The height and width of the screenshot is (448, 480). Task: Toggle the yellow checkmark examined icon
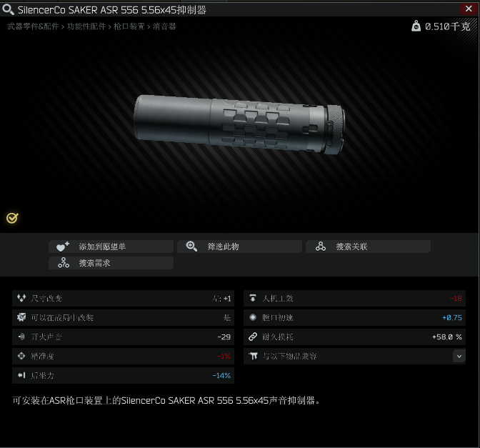[12, 218]
